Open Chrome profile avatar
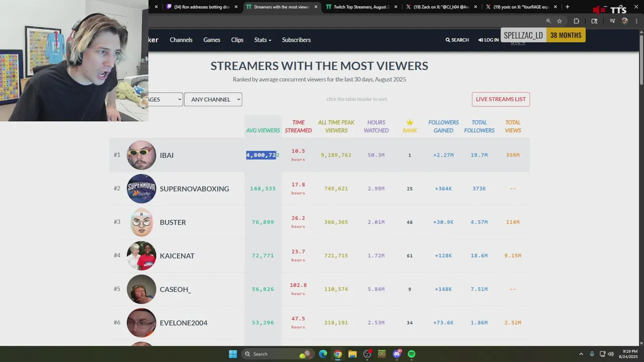 [x=625, y=21]
